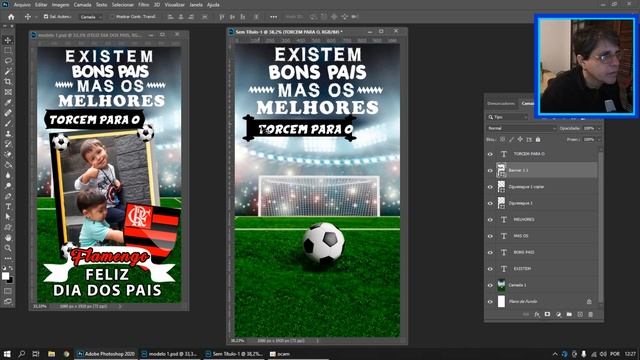Open the Opacidade value dropdown
The image size is (640, 360).
pos(599,128)
